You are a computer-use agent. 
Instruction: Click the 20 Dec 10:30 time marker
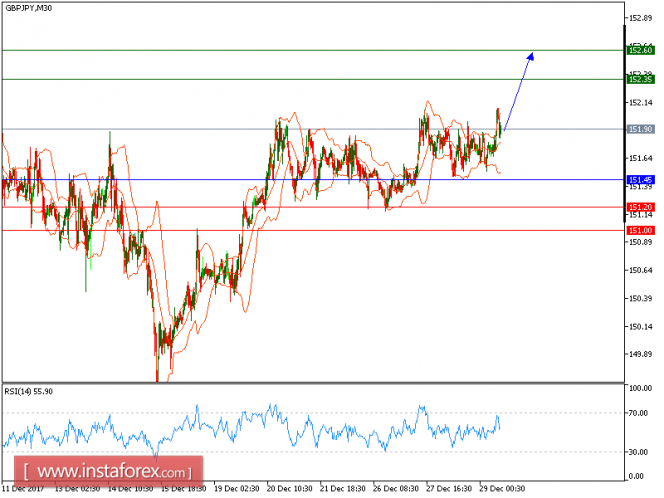(287, 489)
